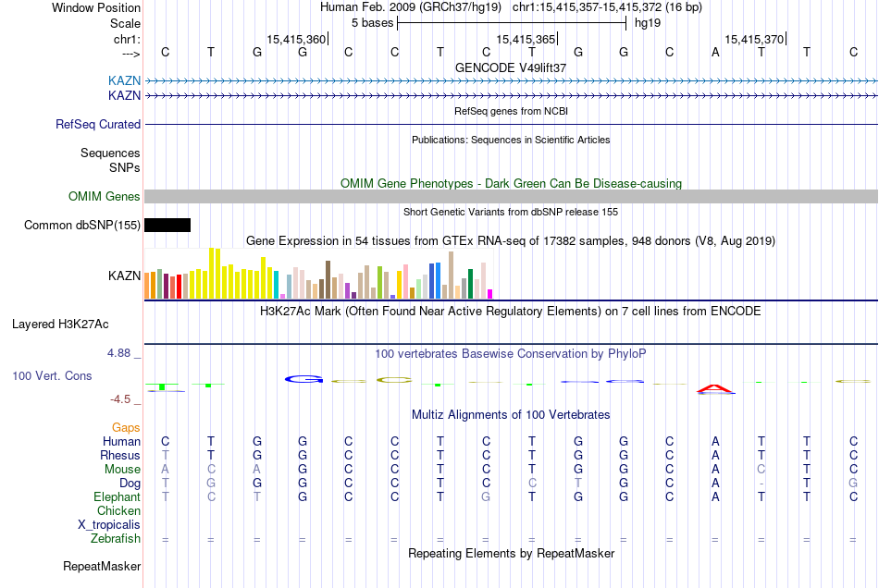Click the large blue G in the PhyloP logo
The image size is (879, 588).
tap(303, 379)
